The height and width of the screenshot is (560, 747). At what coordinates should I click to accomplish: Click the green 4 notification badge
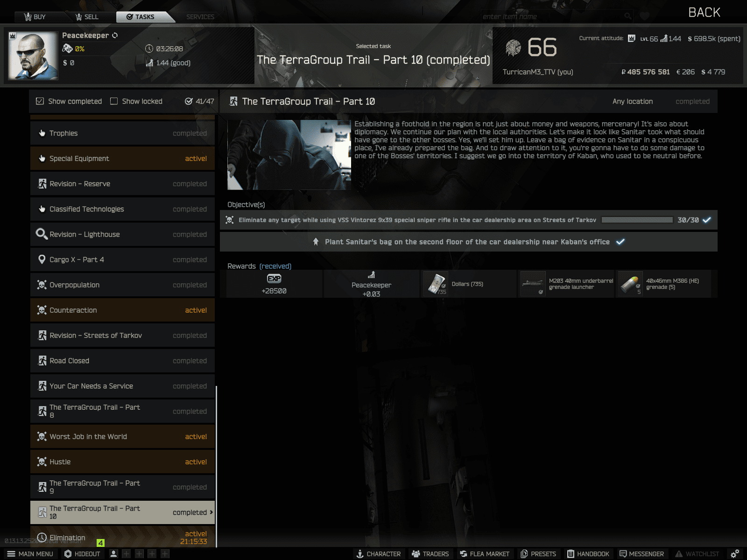pos(100,543)
